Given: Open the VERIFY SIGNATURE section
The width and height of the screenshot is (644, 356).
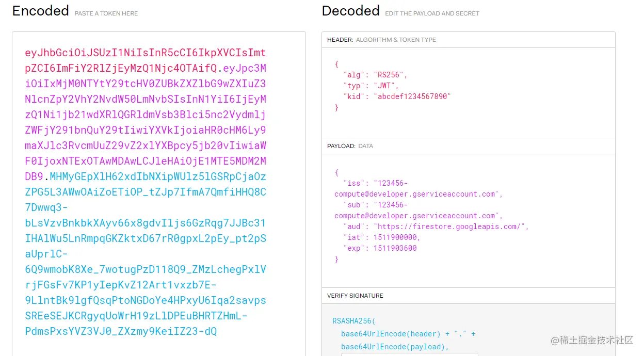Looking at the screenshot, I should (x=355, y=296).
